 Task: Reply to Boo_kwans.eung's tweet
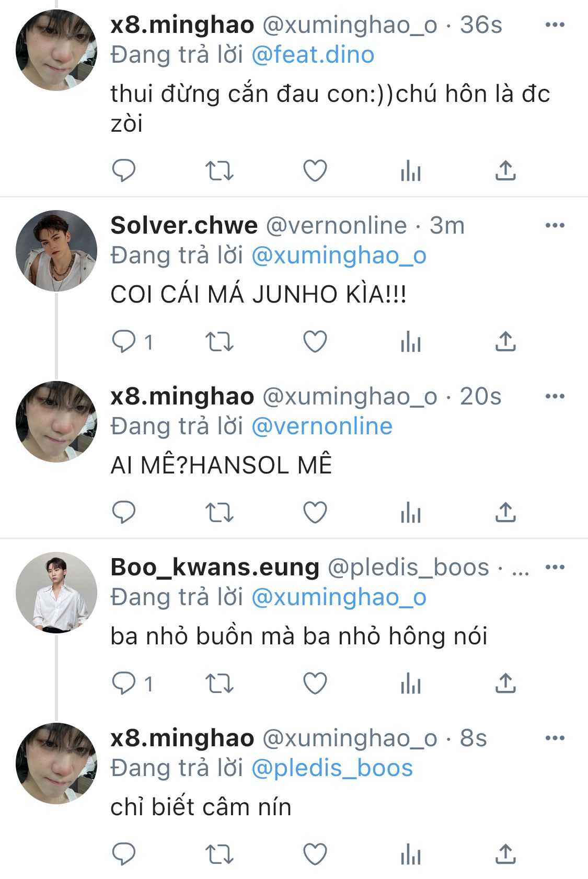tap(124, 683)
